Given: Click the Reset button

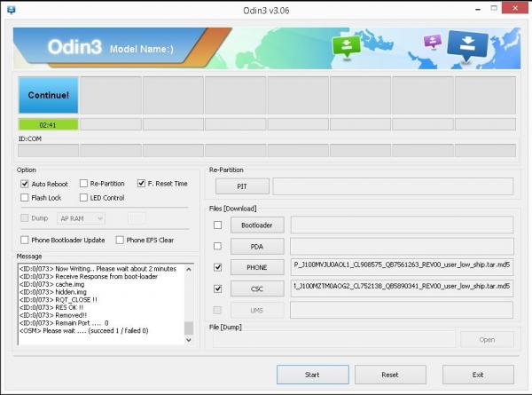Looking at the screenshot, I should pyautogui.click(x=390, y=375).
